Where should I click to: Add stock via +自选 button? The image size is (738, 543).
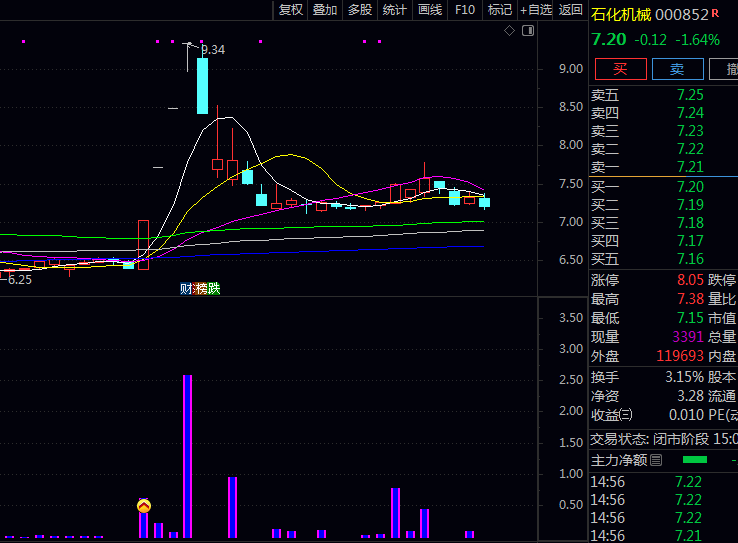[x=536, y=10]
